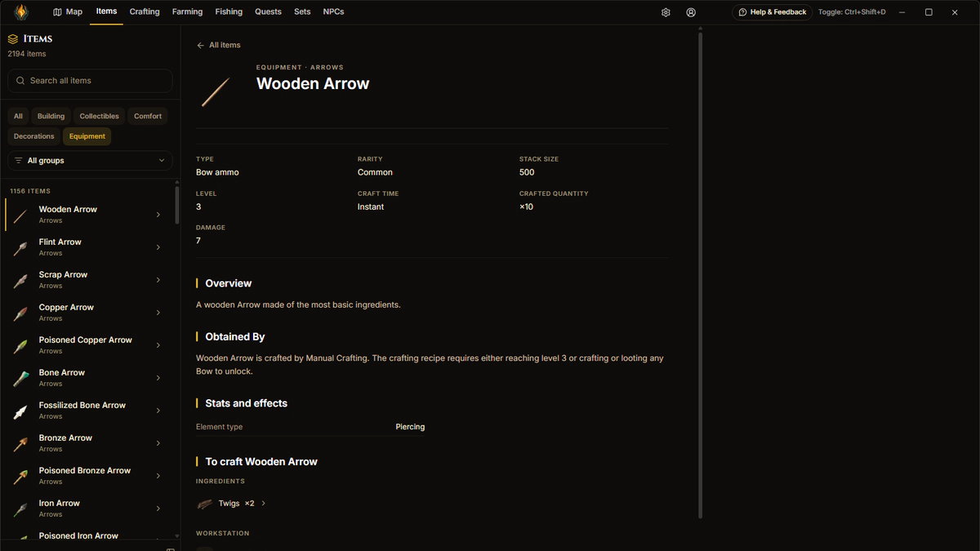This screenshot has width=980, height=551.
Task: Open the Settings gear icon
Action: pyautogui.click(x=666, y=12)
